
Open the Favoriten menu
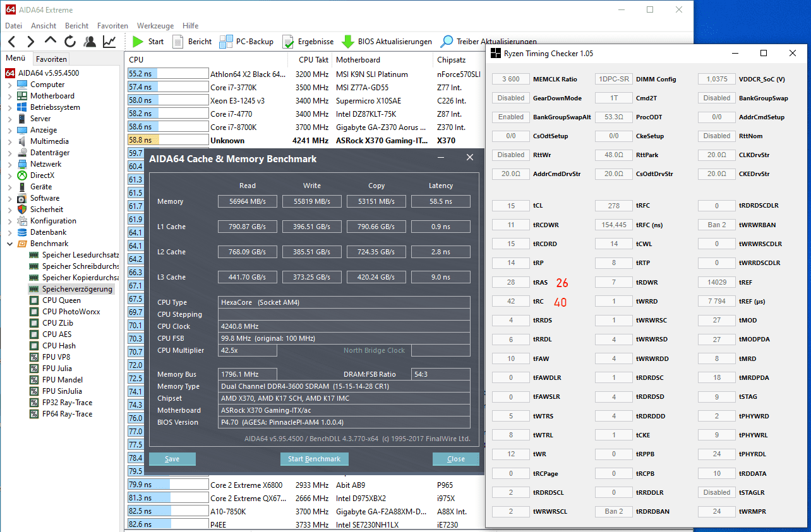112,26
